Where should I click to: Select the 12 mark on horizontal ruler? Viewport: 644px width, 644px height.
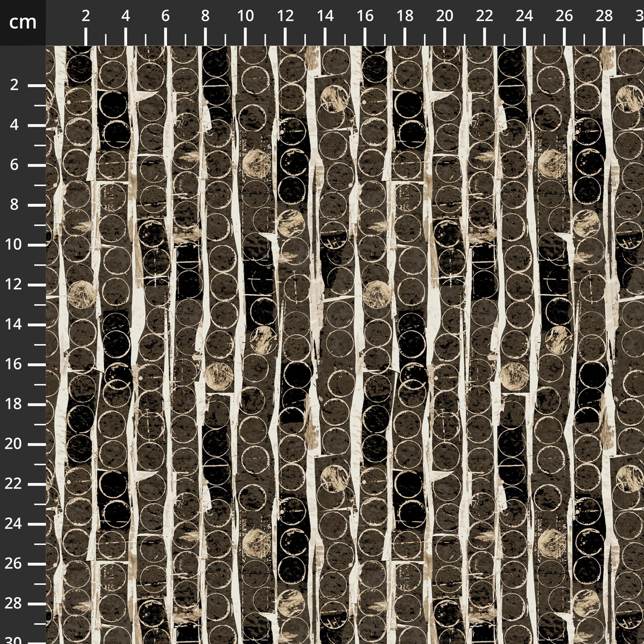click(285, 16)
